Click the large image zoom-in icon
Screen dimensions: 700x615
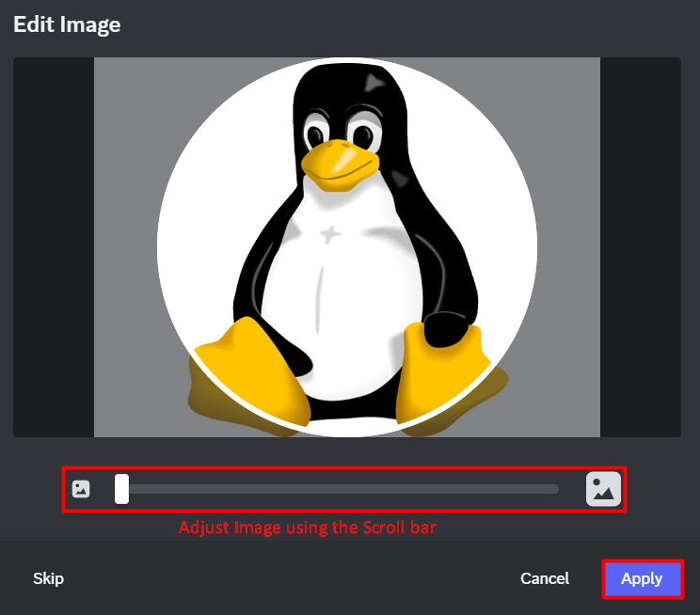[x=603, y=489]
